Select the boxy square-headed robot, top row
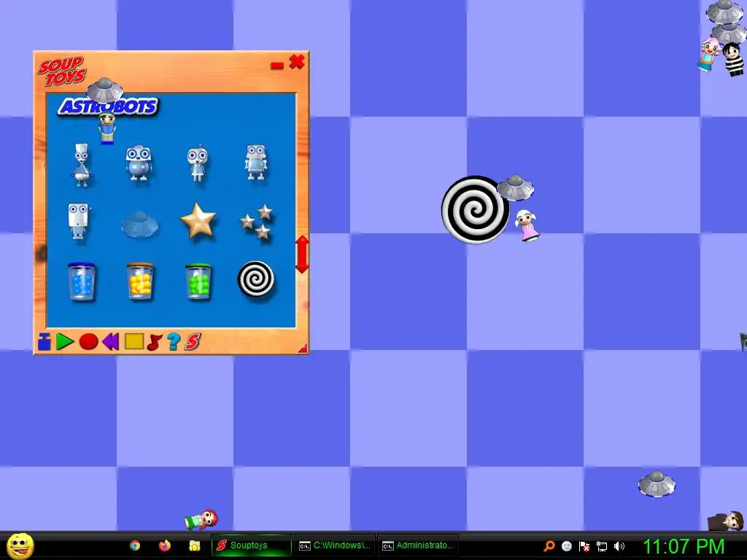 [256, 163]
